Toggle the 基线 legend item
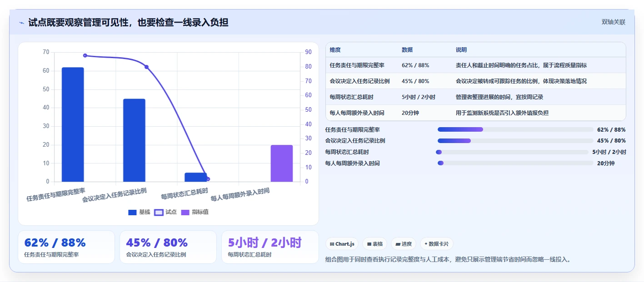 (139, 212)
